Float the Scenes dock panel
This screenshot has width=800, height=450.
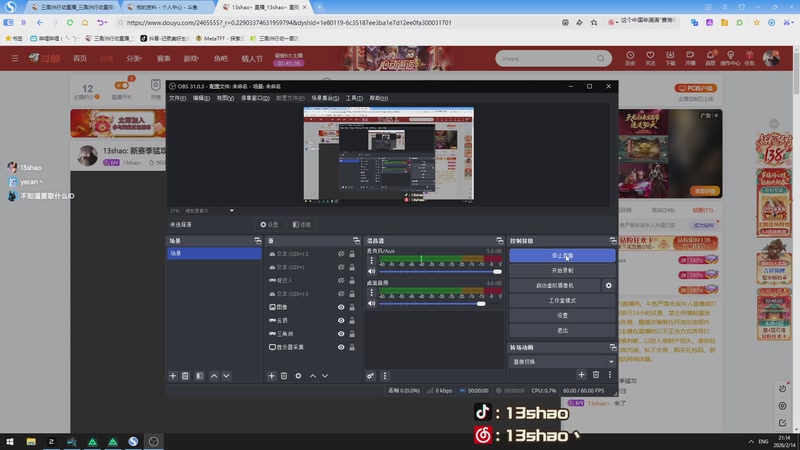[258, 241]
